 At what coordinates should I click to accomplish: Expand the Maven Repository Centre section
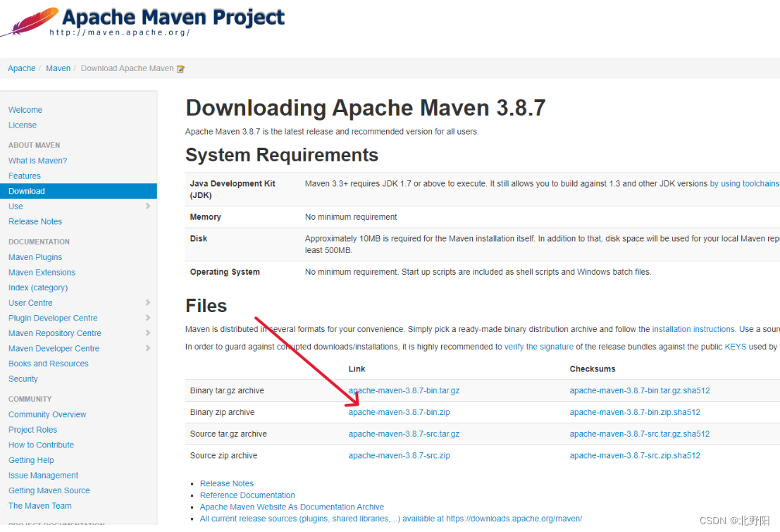(x=54, y=333)
